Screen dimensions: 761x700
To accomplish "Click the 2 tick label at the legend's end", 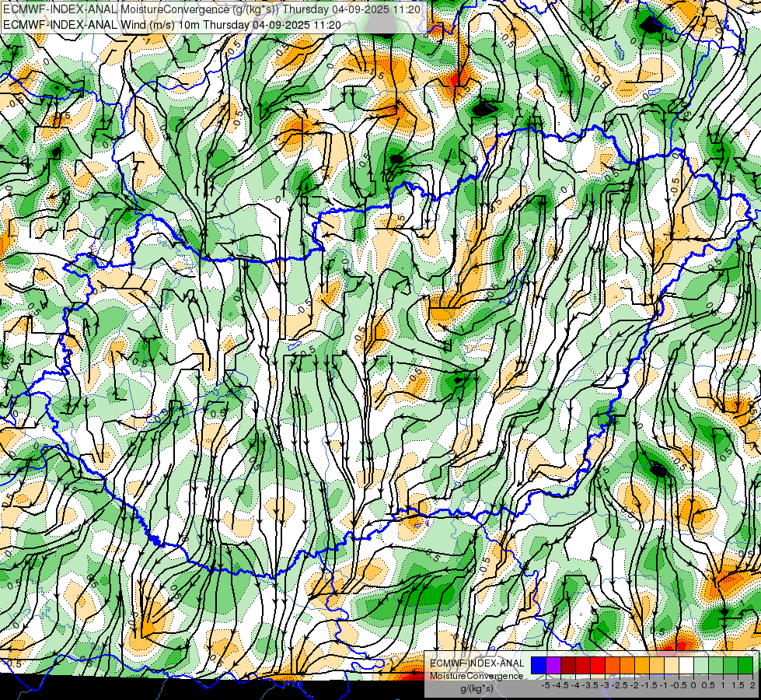I will pos(752,685).
